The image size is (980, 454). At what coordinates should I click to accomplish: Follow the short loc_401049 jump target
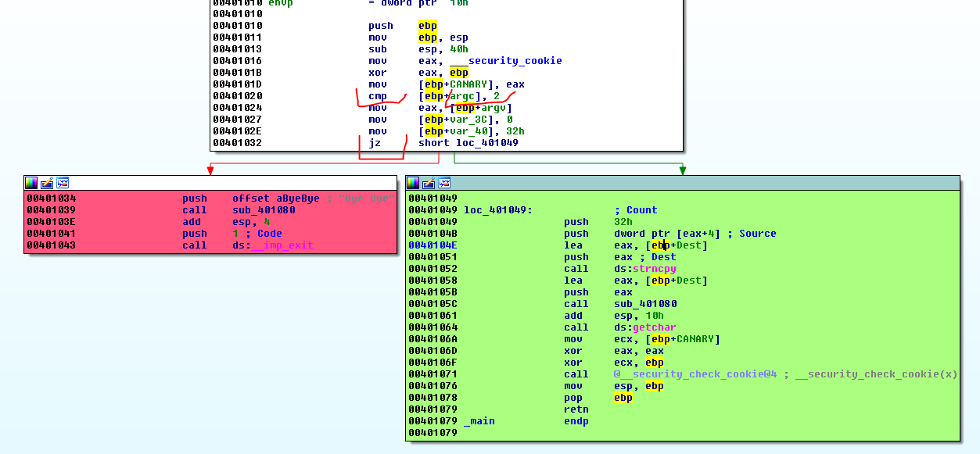pos(486,143)
